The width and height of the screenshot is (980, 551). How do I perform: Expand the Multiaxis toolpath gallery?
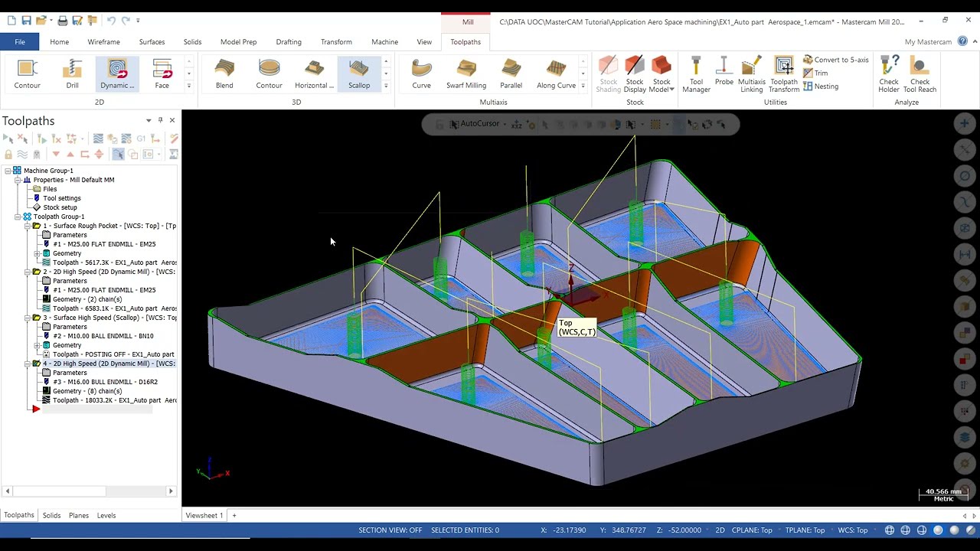583,86
